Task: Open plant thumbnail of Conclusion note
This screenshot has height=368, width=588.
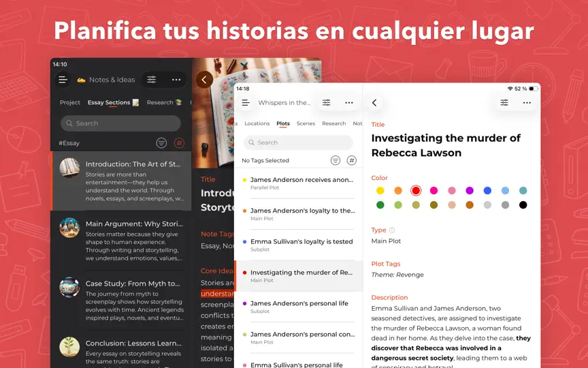Action: pos(69,347)
